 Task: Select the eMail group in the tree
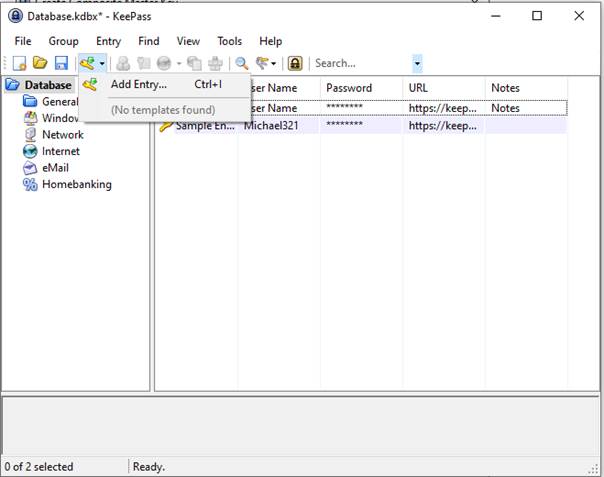point(55,168)
